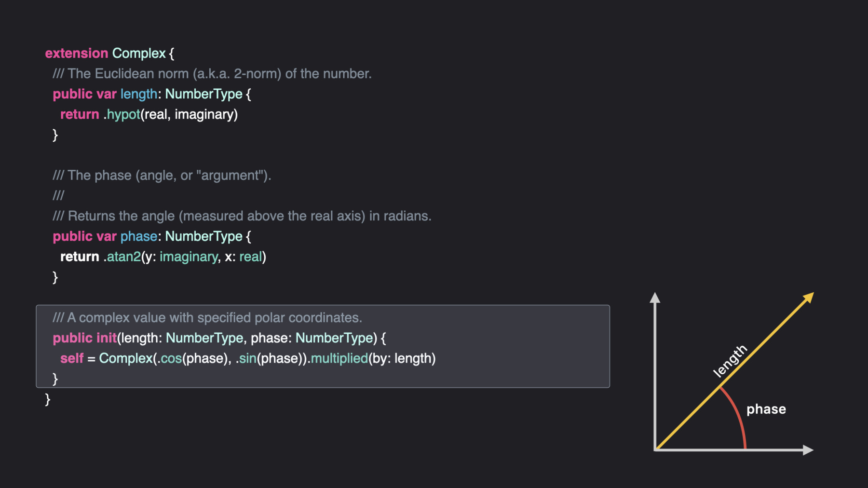The height and width of the screenshot is (488, 868).
Task: Click the yellow arrowhead of length vector
Action: point(808,298)
